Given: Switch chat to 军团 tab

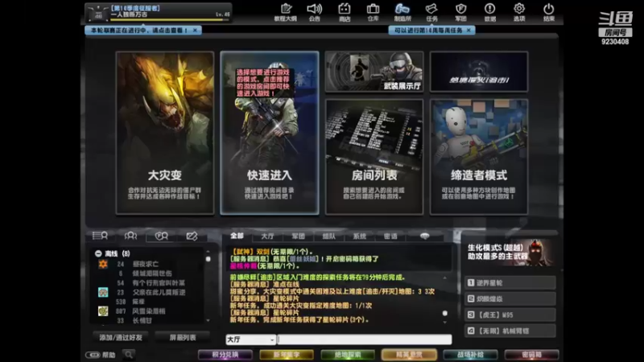Looking at the screenshot, I should tap(298, 236).
